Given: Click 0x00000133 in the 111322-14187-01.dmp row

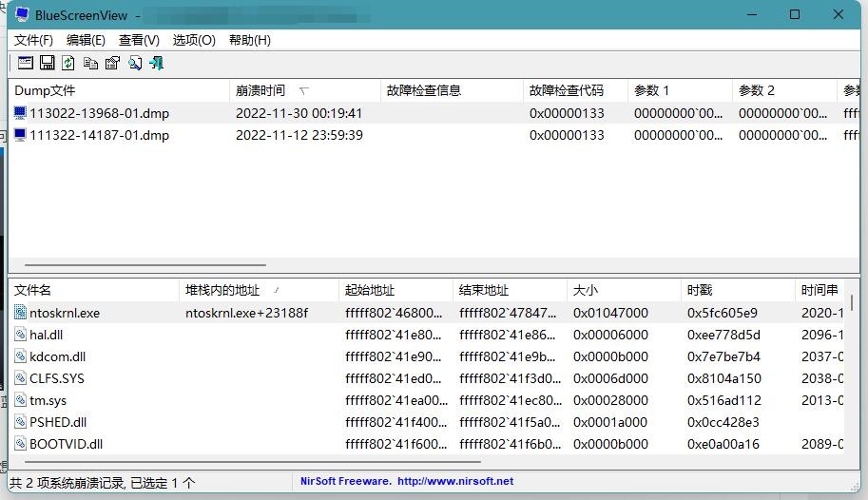Looking at the screenshot, I should pos(567,135).
